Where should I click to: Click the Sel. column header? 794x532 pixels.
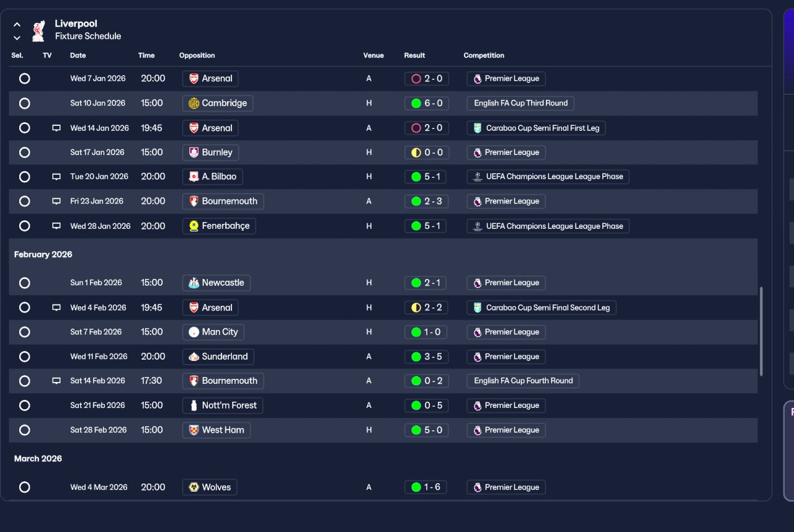point(17,55)
